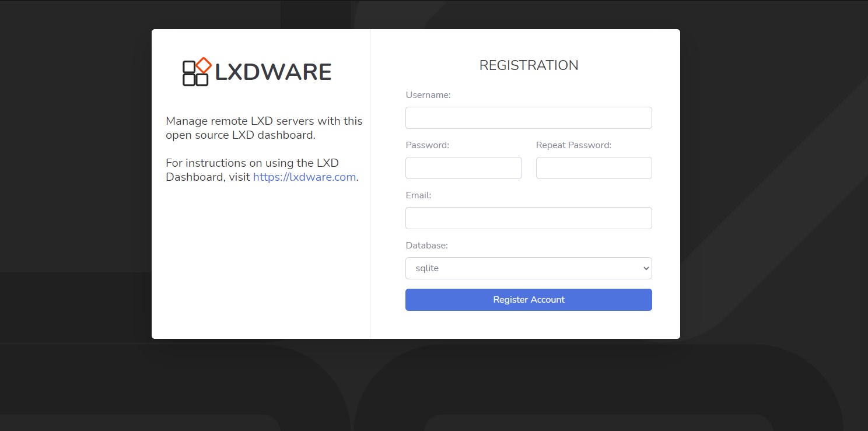
Task: Click the Username: label
Action: tap(428, 95)
